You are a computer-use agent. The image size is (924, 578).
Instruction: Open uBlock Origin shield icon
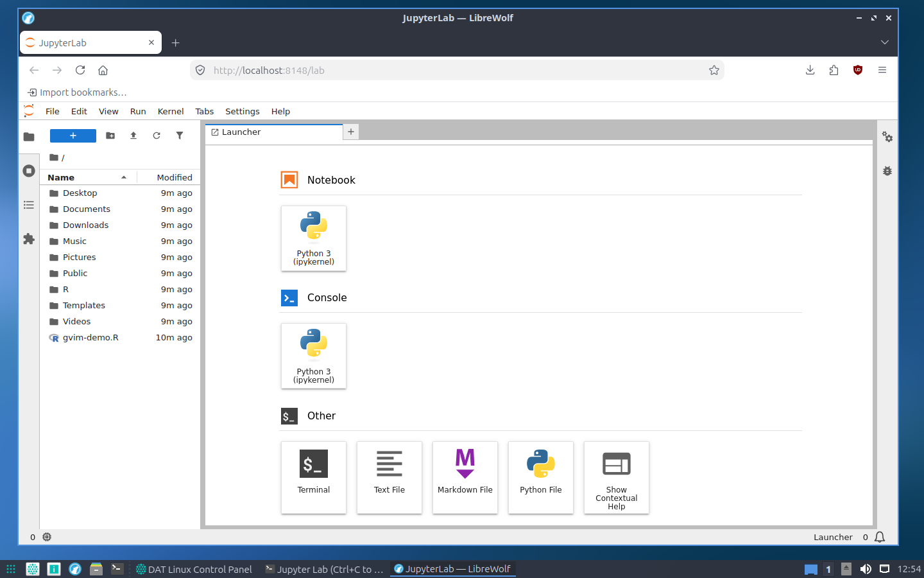[x=858, y=70]
